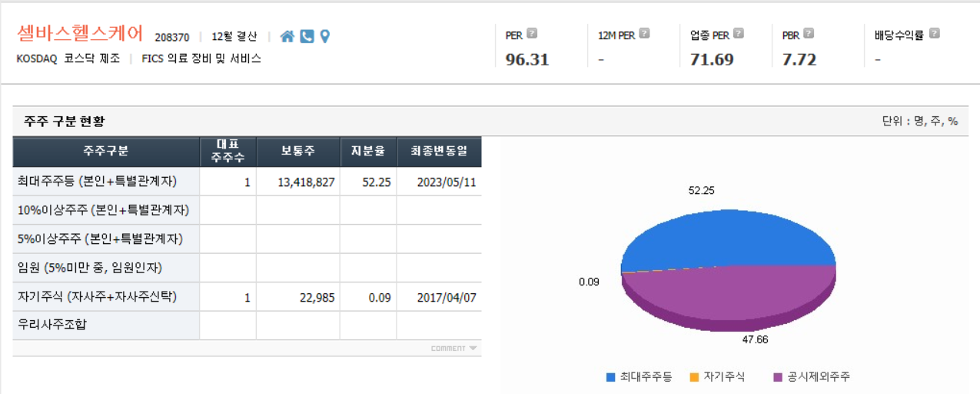Click the phone contact icon
The image size is (980, 394).
(307, 36)
